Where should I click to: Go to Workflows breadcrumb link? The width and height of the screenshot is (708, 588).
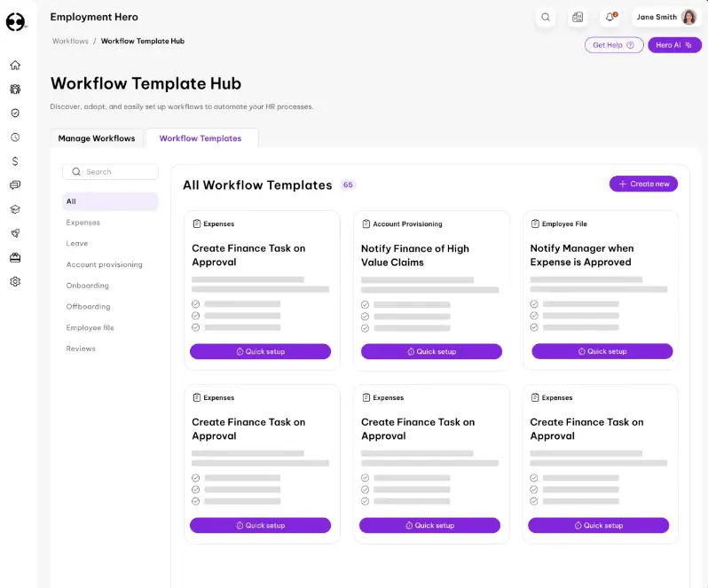pyautogui.click(x=70, y=41)
